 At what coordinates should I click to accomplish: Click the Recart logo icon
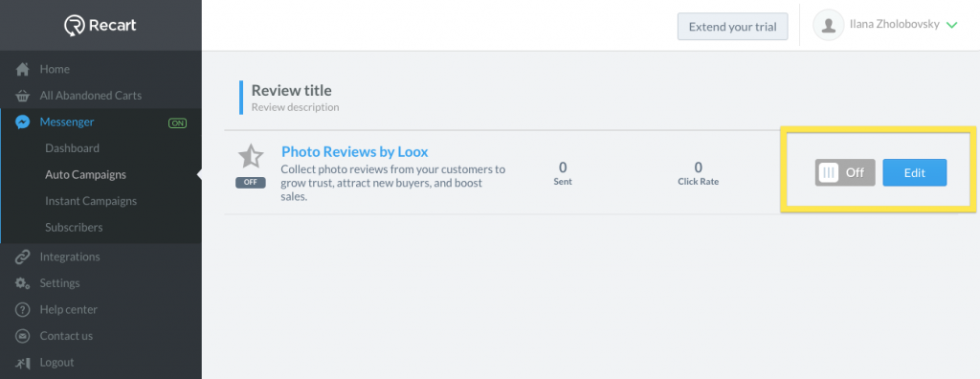[x=75, y=26]
